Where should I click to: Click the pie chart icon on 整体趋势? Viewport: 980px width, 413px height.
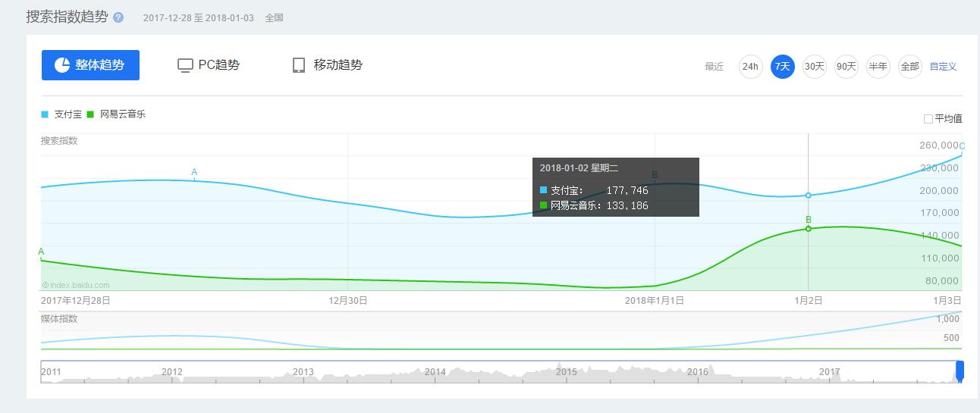tap(62, 65)
